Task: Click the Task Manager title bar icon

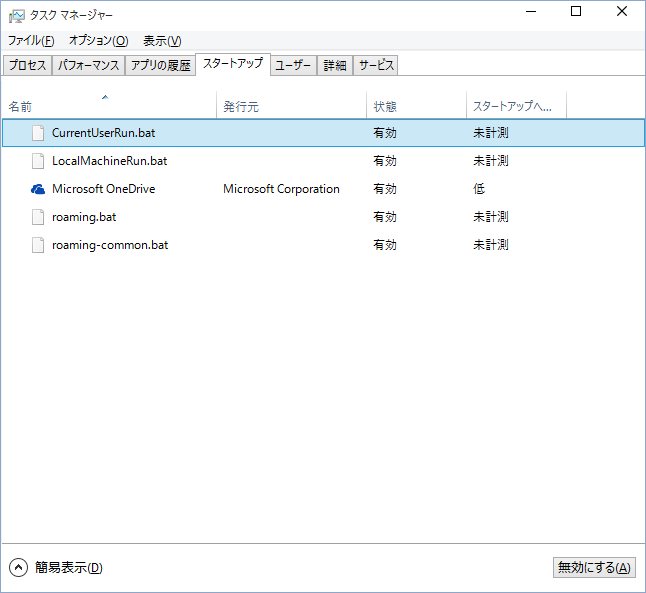Action: (x=16, y=16)
